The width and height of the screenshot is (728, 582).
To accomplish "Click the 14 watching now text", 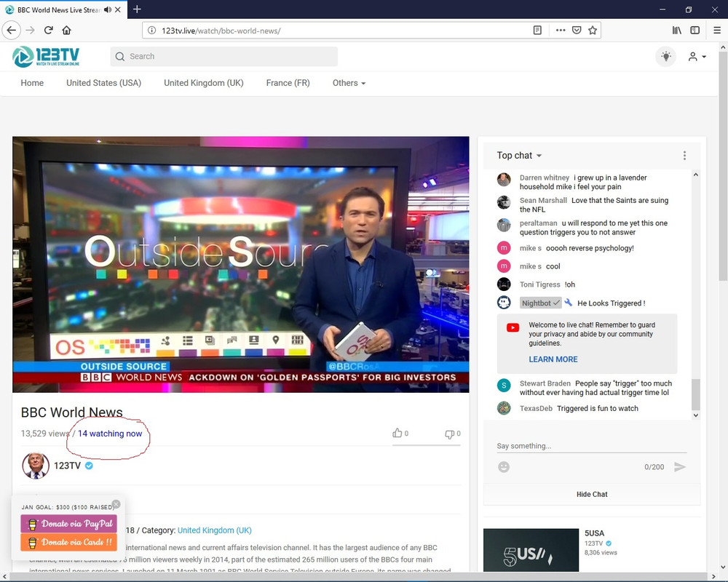I will (x=110, y=434).
